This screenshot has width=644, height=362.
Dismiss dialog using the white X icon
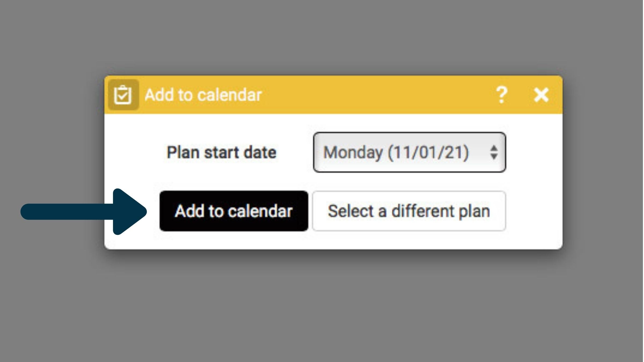541,95
